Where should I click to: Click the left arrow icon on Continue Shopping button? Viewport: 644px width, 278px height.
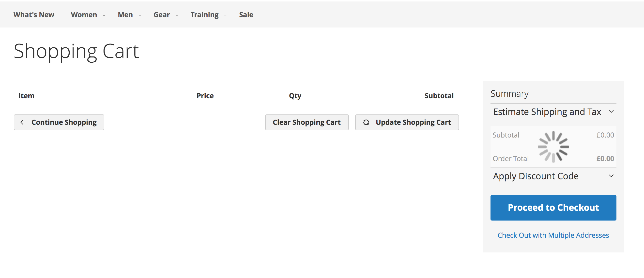tap(22, 122)
